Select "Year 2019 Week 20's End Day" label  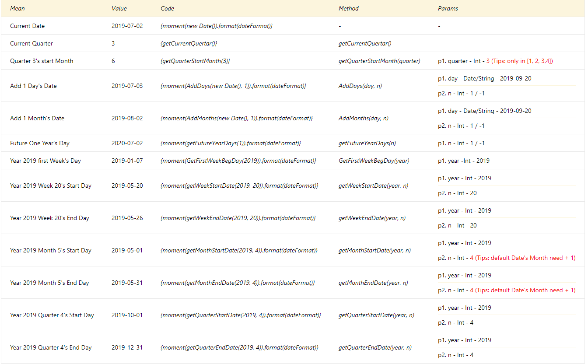click(x=49, y=218)
